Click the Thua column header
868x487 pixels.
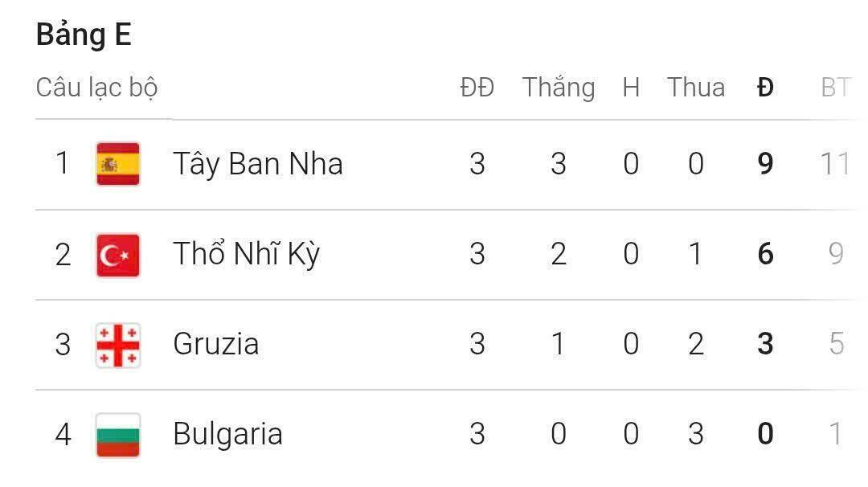pyautogui.click(x=696, y=88)
